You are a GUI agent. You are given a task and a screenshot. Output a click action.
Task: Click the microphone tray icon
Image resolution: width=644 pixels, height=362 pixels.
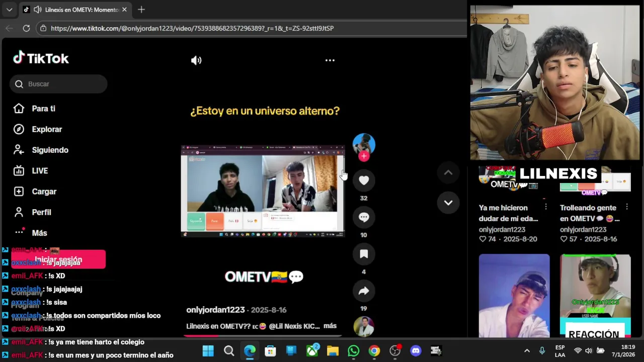pos(542,351)
